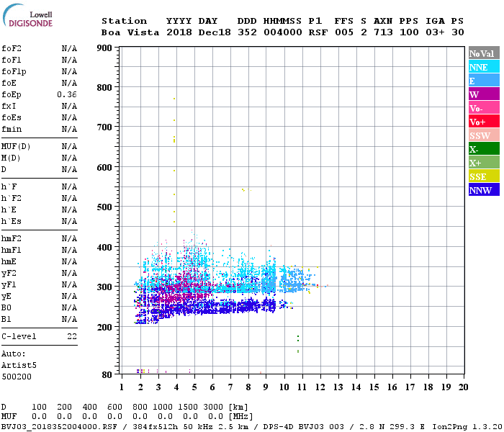Select the E blue legend swatch

[484, 81]
